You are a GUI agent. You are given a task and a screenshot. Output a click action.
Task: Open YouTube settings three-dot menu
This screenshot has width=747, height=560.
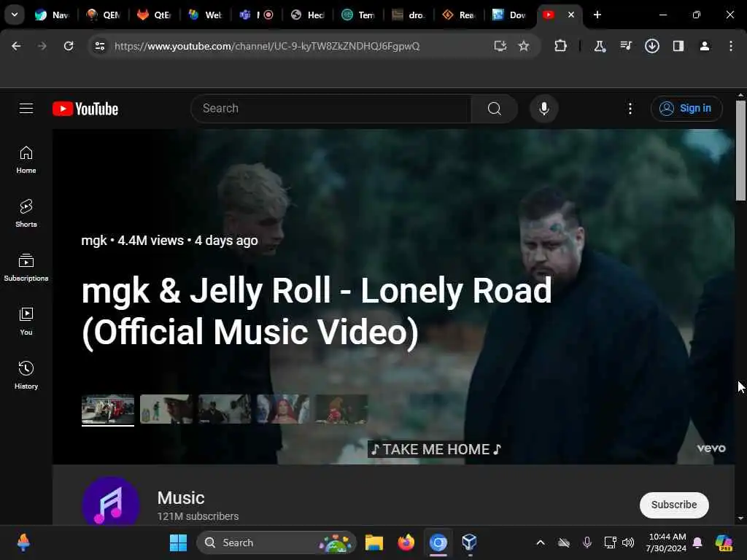630,109
